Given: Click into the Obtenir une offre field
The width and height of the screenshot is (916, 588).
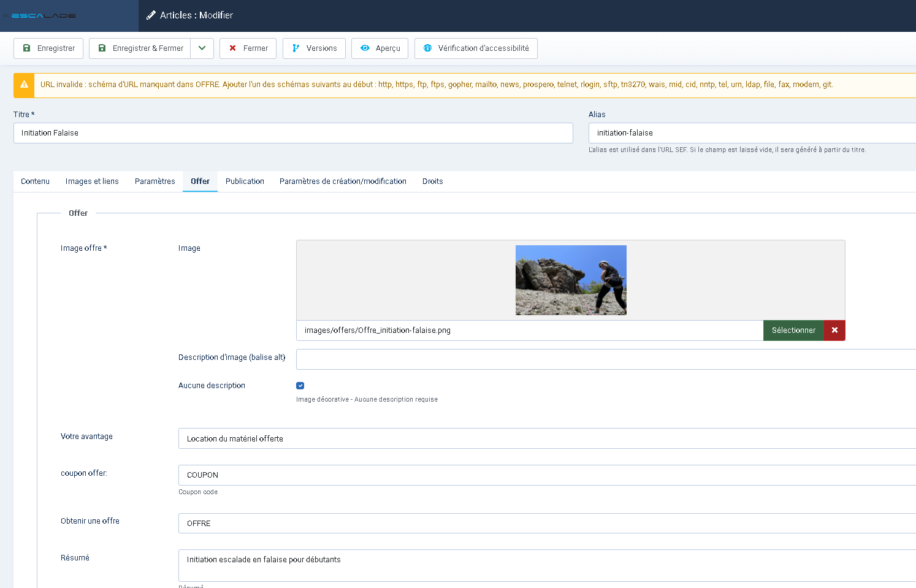Looking at the screenshot, I should click(x=546, y=524).
